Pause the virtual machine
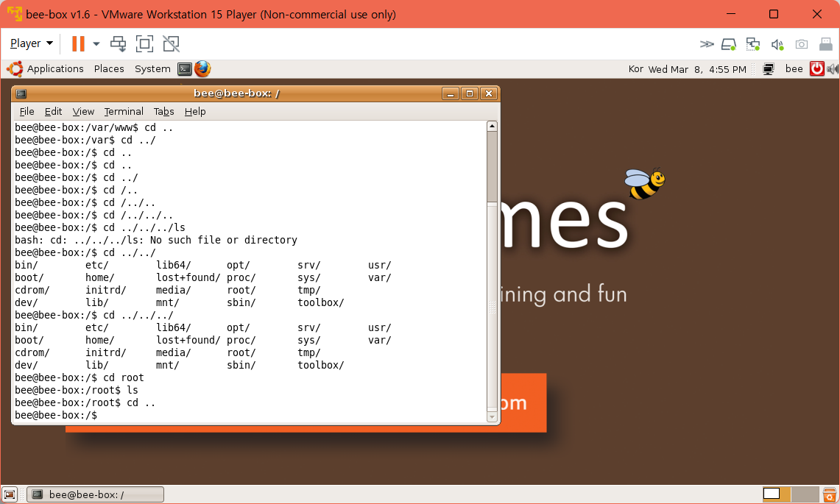The height and width of the screenshot is (504, 840). pos(78,43)
